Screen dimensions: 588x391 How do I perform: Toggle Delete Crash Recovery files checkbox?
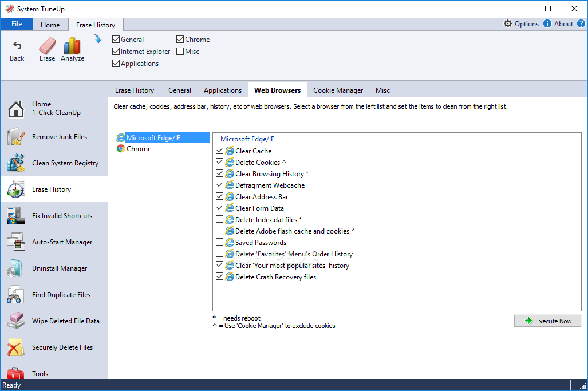pos(220,277)
